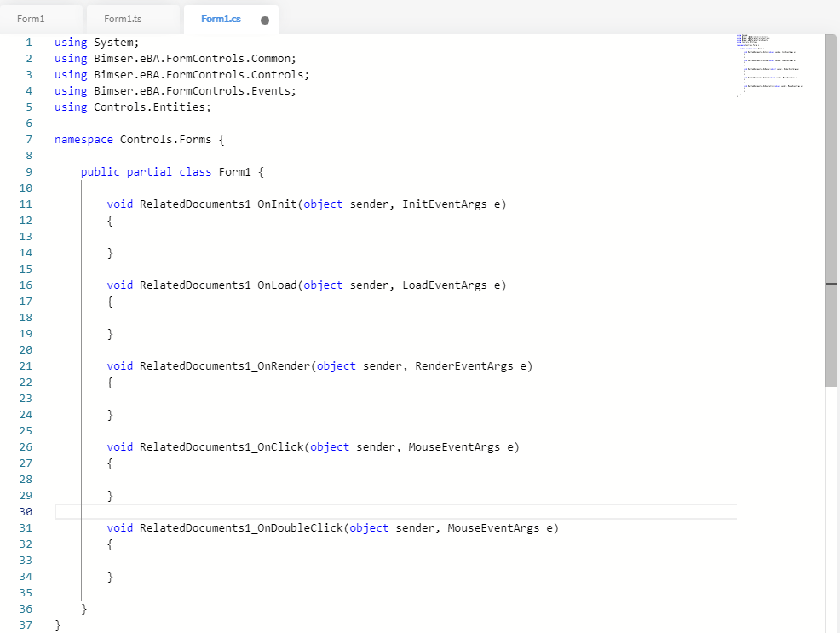Click the namespace keyword on line 7

(83, 139)
